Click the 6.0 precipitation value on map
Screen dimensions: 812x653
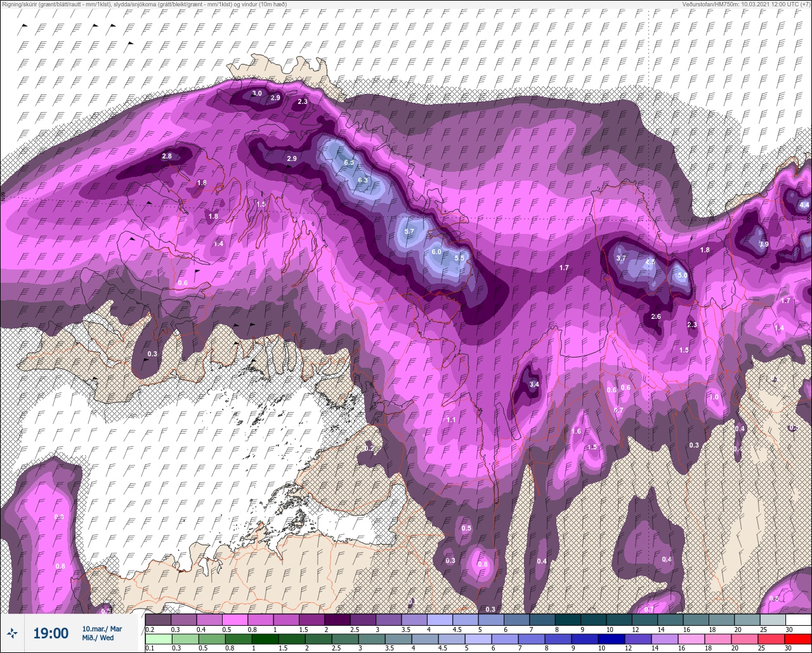[436, 252]
